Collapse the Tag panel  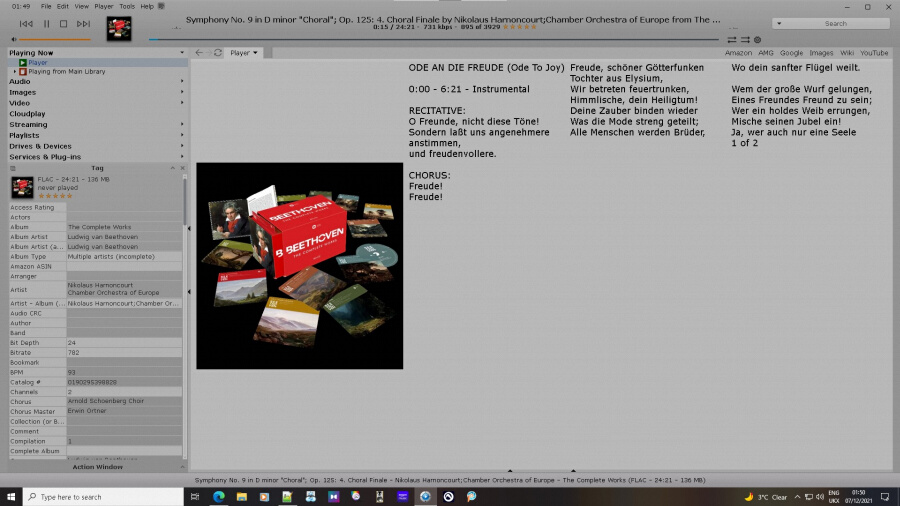click(x=172, y=168)
